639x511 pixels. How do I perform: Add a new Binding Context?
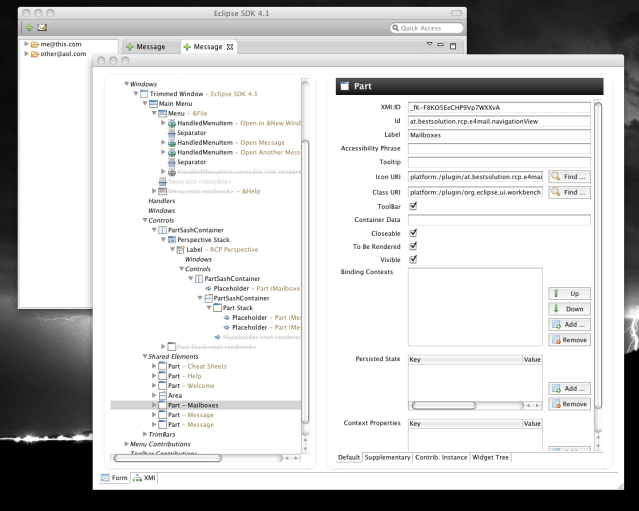pos(568,325)
